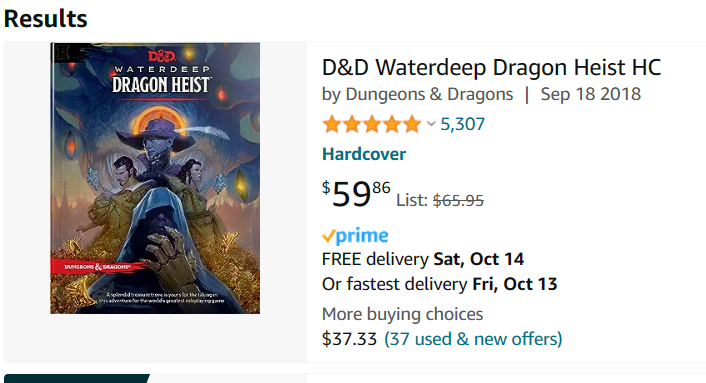Image resolution: width=706 pixels, height=383 pixels.
Task: Open the 37 used & new offers
Action: [x=473, y=339]
